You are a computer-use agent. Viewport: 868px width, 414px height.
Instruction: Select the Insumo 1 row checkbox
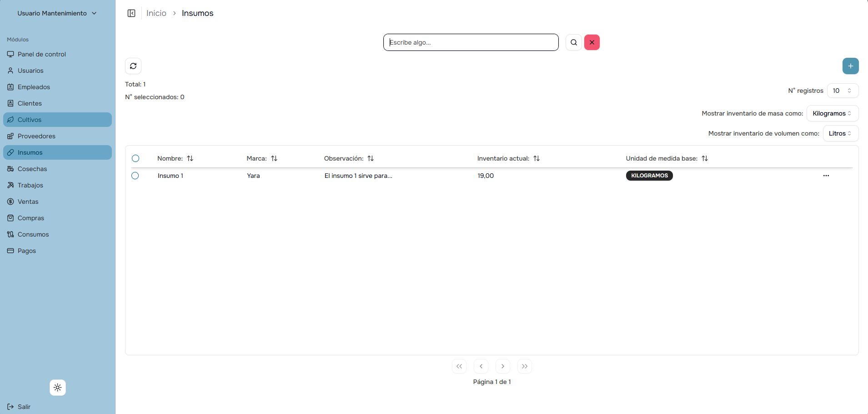(135, 176)
